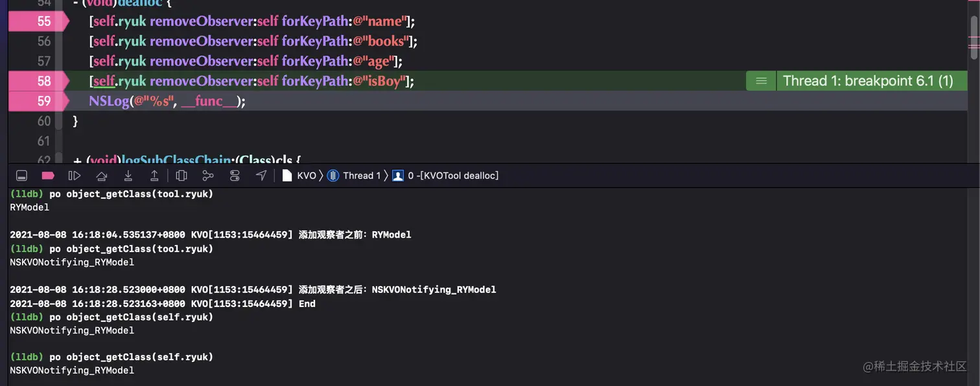Click final NSKVONotifying_RYModel output line

pos(72,370)
